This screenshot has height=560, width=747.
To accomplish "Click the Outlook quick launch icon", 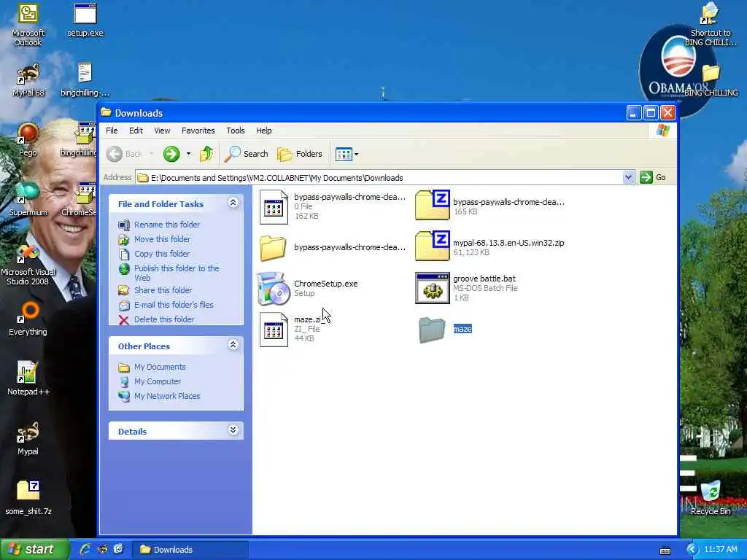I will [x=118, y=549].
